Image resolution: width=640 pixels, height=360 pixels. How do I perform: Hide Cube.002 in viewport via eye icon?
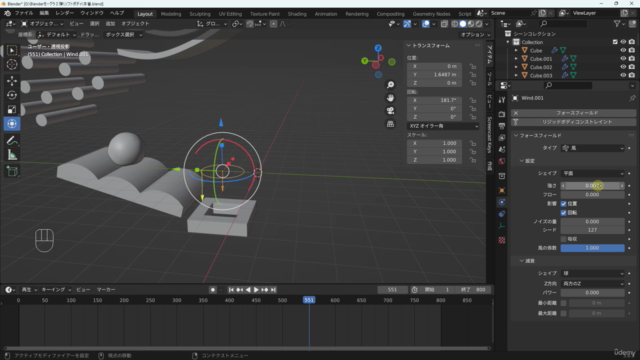(623, 67)
